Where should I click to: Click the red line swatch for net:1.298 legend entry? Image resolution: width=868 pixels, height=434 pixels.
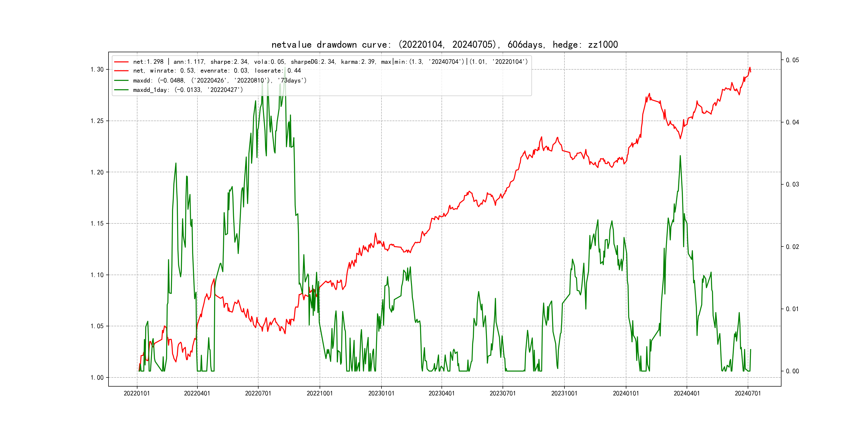pos(121,62)
